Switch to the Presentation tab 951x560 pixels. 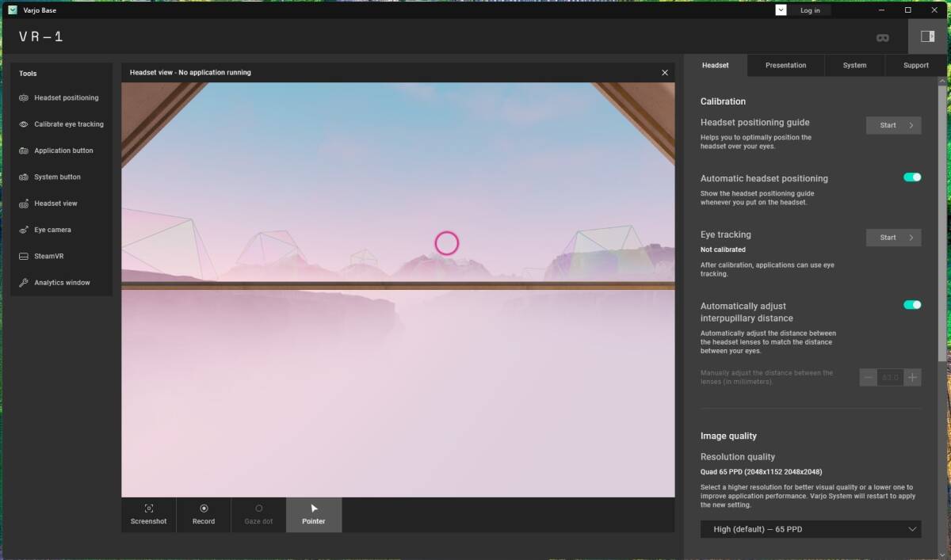point(785,66)
